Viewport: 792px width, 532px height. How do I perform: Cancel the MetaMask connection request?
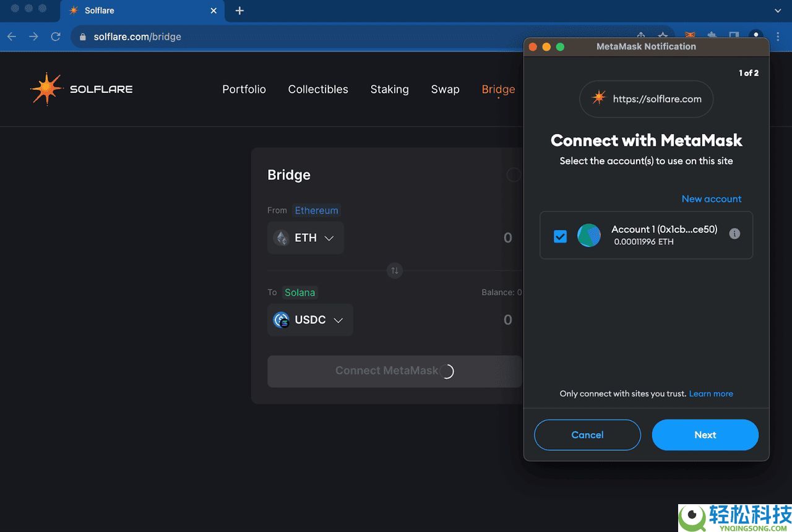(587, 435)
